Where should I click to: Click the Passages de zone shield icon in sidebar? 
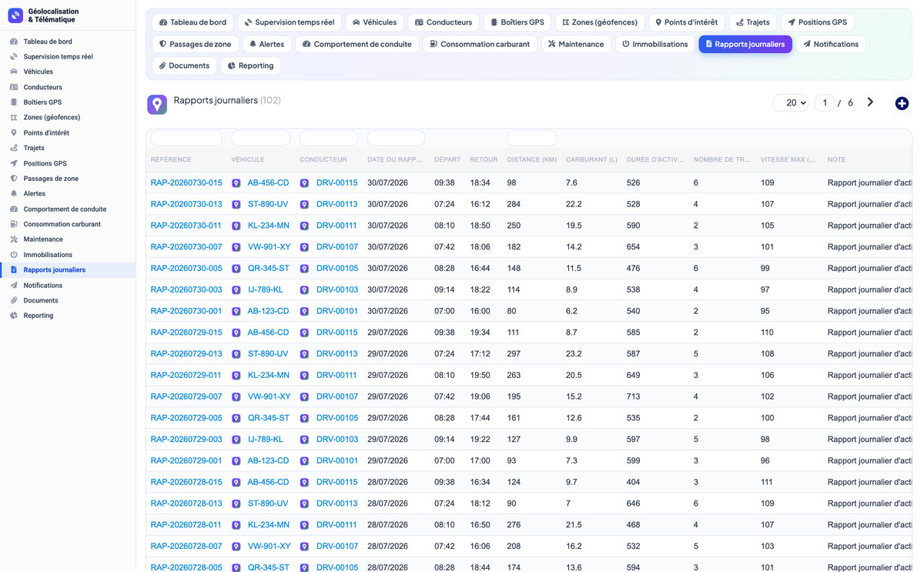[x=14, y=179]
